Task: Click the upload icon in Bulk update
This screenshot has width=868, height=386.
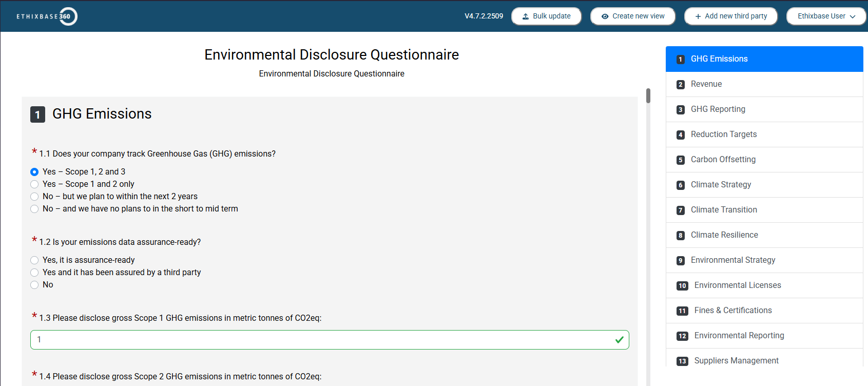Action: coord(526,16)
